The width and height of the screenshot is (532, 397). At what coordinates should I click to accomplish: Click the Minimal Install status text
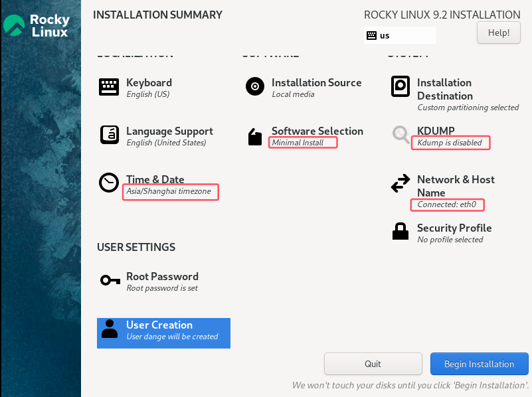click(x=298, y=143)
